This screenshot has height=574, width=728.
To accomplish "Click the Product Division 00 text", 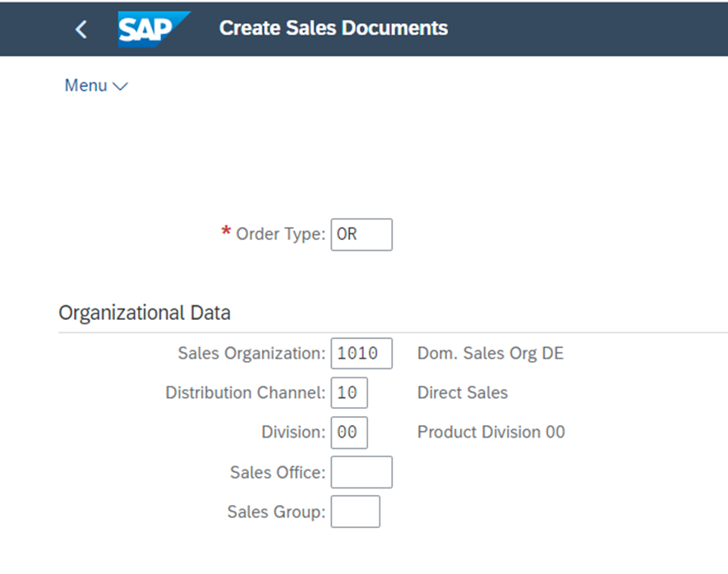I will click(491, 433).
